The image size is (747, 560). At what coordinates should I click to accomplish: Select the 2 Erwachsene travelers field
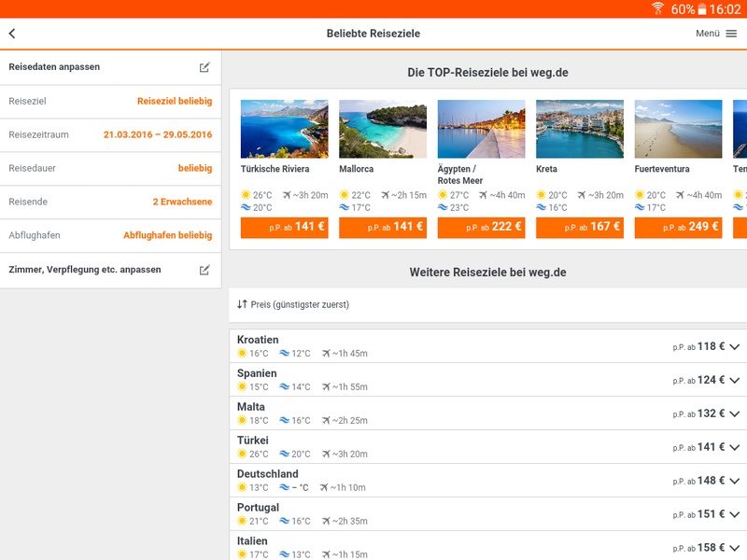pyautogui.click(x=182, y=202)
